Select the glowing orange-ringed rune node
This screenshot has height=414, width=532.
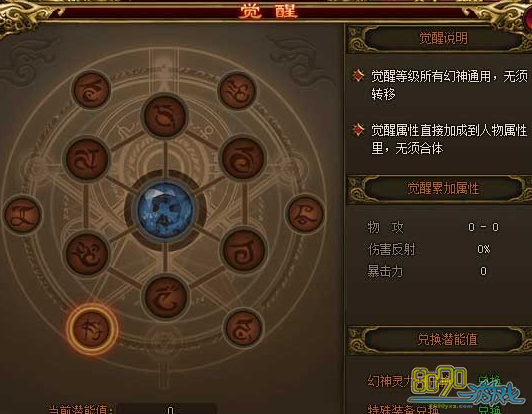pos(92,329)
